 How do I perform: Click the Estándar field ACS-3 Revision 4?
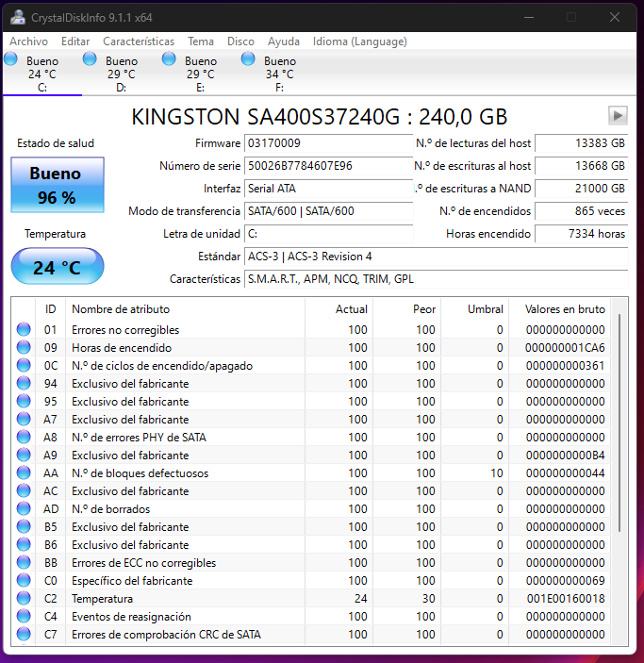[436, 257]
